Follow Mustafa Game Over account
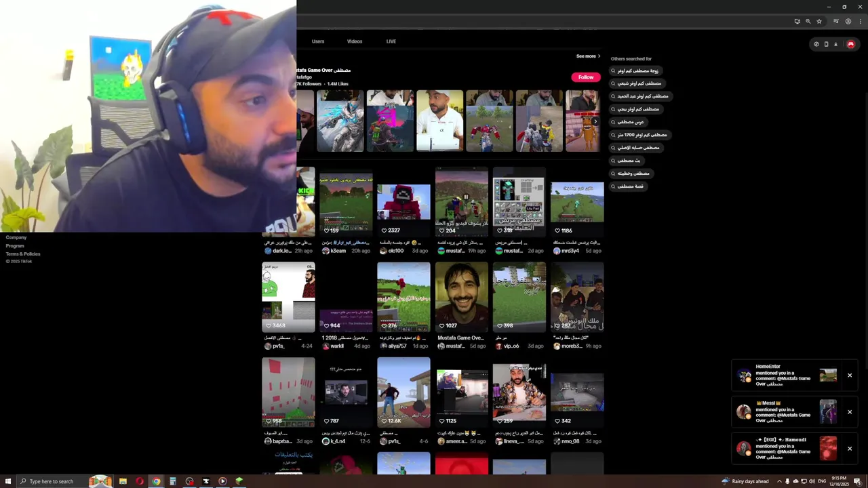The width and height of the screenshot is (868, 488). point(586,77)
